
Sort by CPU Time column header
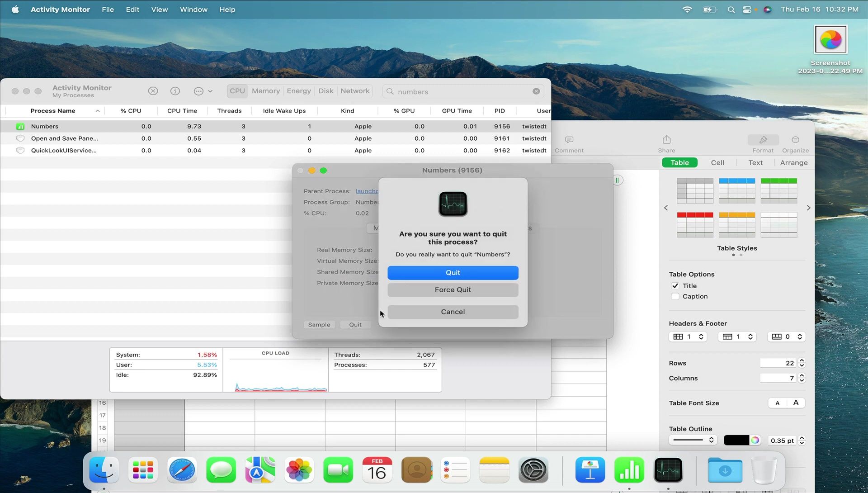[x=182, y=111]
